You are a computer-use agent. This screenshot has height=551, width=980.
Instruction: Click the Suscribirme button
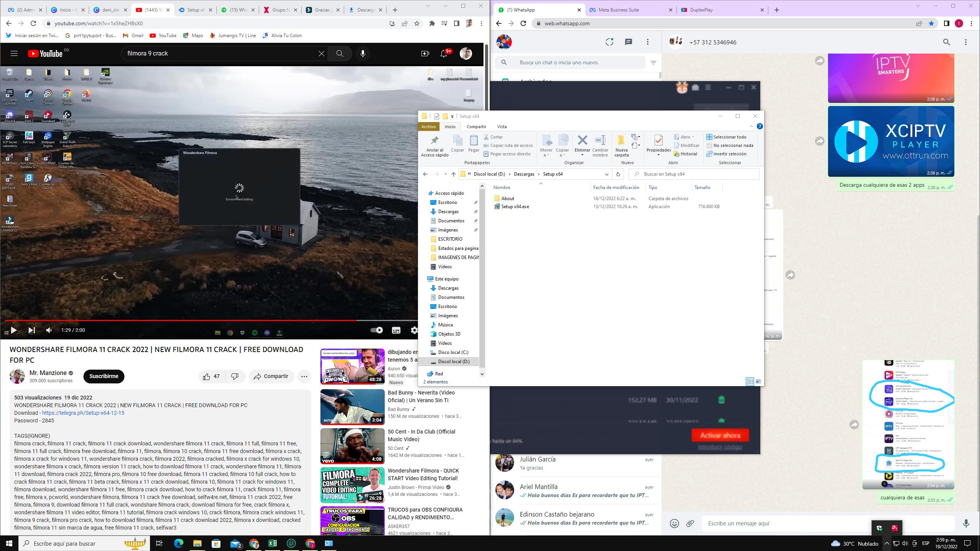[x=104, y=377]
